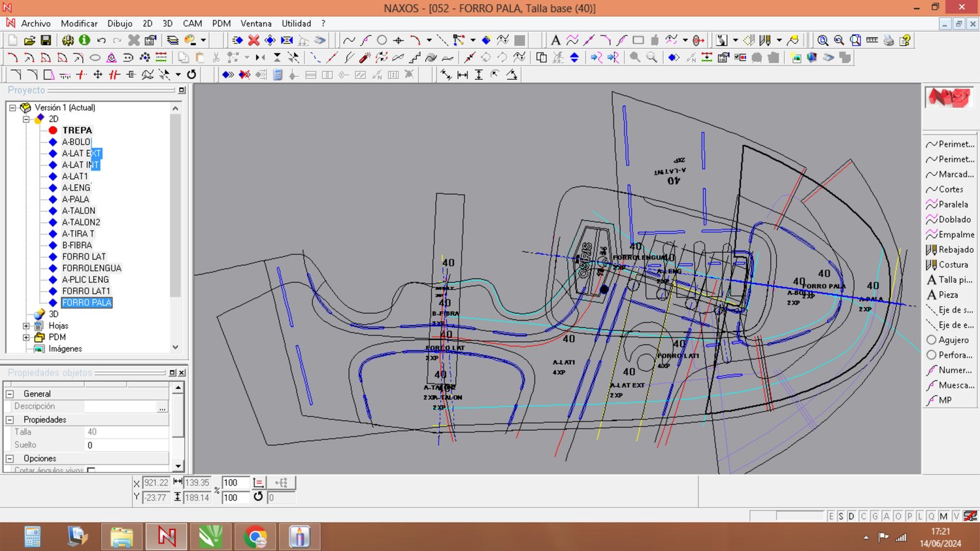Viewport: 980px width, 551px height.
Task: Click the printer icon in toolbar
Action: click(x=889, y=41)
